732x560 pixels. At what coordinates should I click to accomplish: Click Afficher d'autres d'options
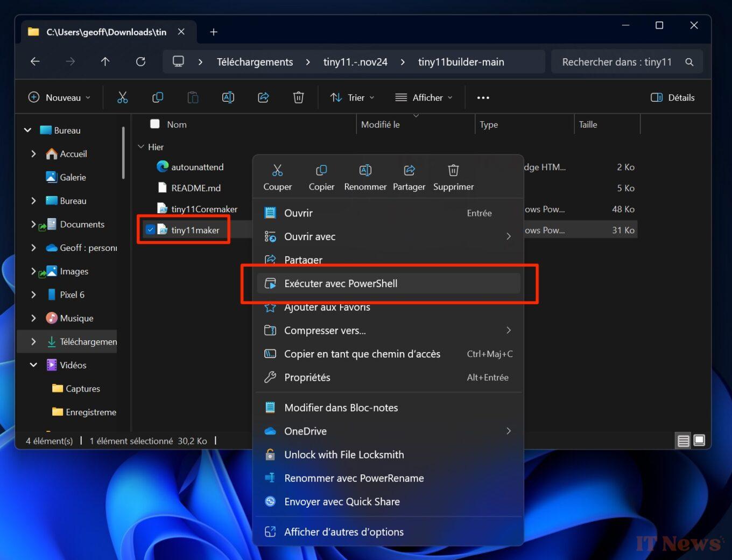click(x=344, y=532)
